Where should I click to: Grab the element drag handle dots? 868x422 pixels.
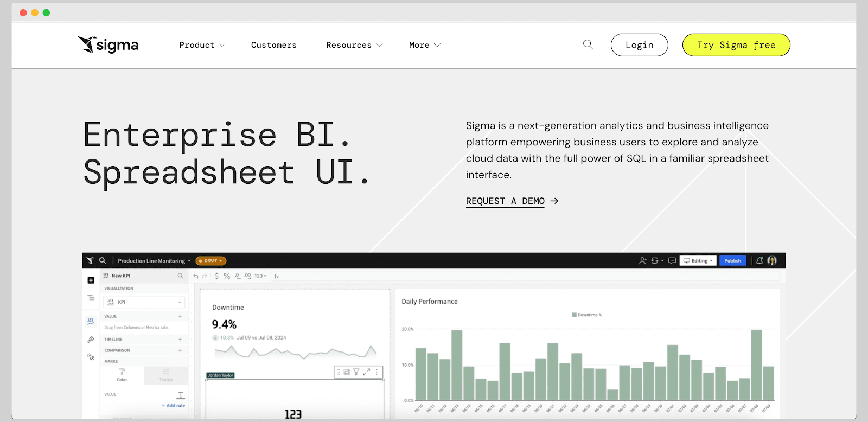(339, 372)
